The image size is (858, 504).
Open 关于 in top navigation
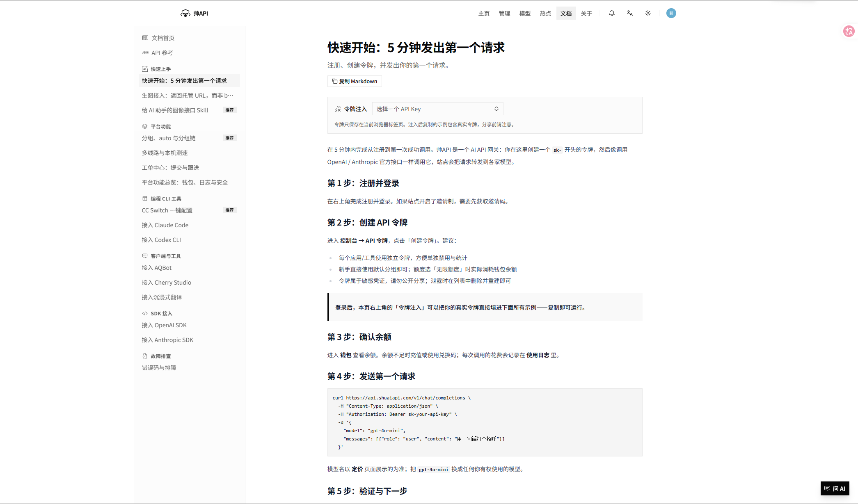click(x=586, y=13)
